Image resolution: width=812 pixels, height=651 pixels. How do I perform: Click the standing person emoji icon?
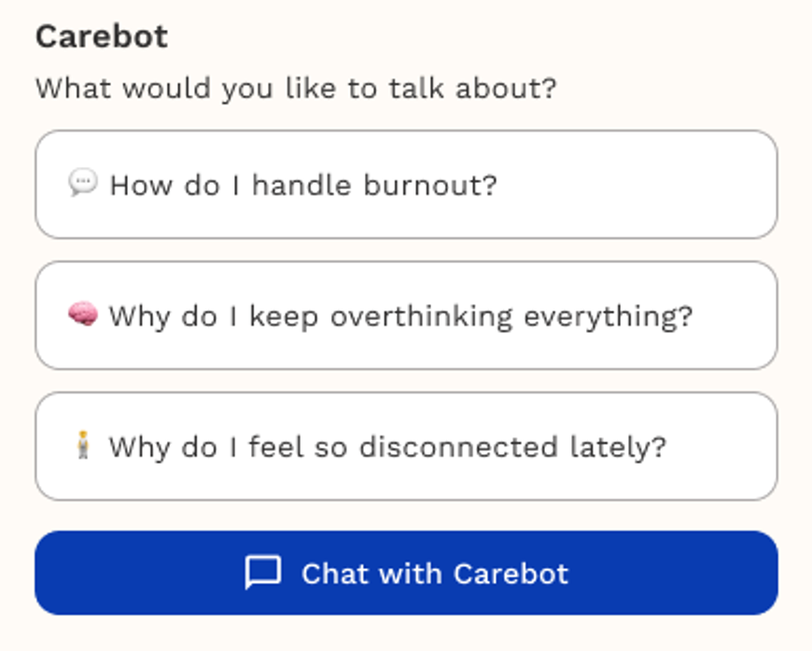tap(83, 446)
